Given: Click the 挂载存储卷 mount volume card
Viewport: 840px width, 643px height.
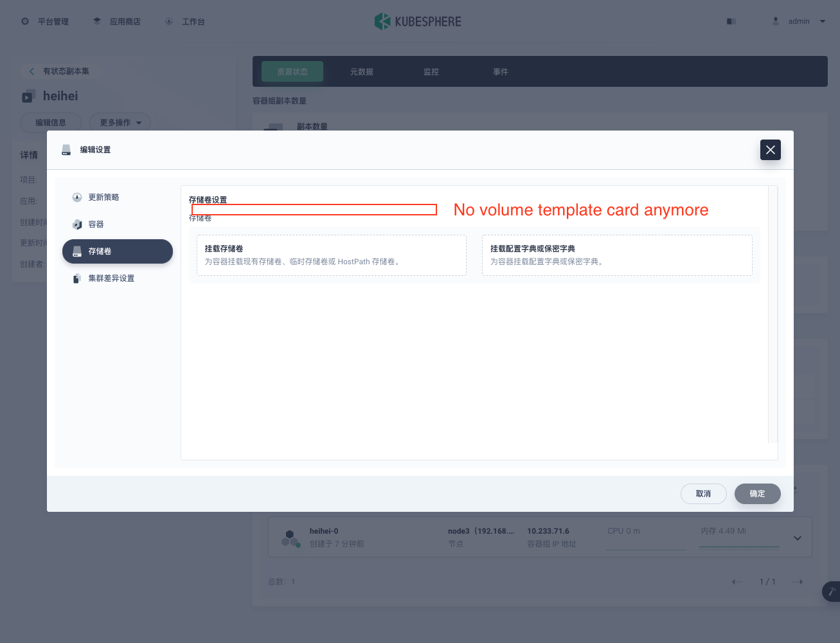Looking at the screenshot, I should (331, 255).
